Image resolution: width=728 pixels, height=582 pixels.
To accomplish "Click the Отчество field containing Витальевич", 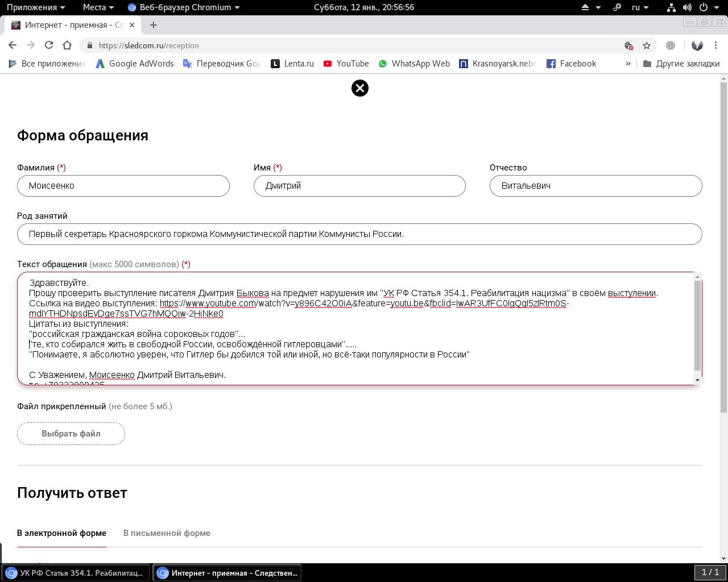I will [596, 186].
